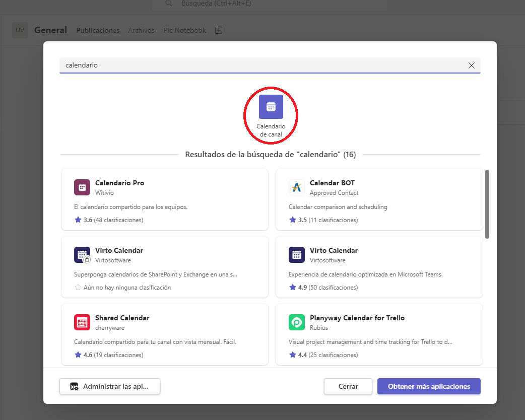Click Administrar las apl... button
The height and width of the screenshot is (420, 525).
point(110,386)
